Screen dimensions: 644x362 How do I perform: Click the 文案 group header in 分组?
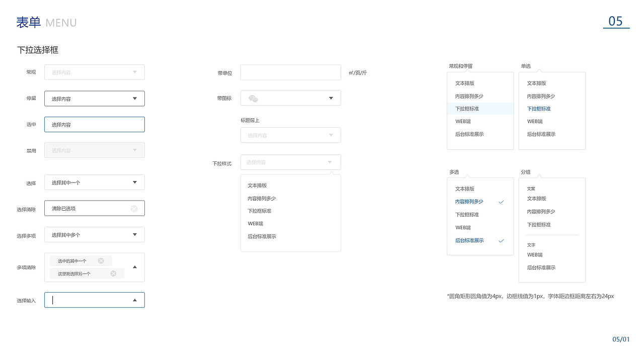coord(531,189)
